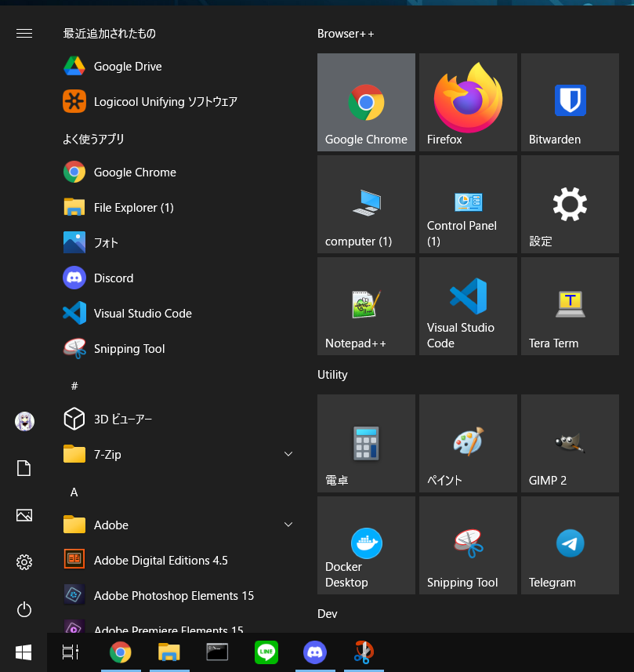Open the 電卓 calculator tile
The image size is (634, 672).
[366, 443]
